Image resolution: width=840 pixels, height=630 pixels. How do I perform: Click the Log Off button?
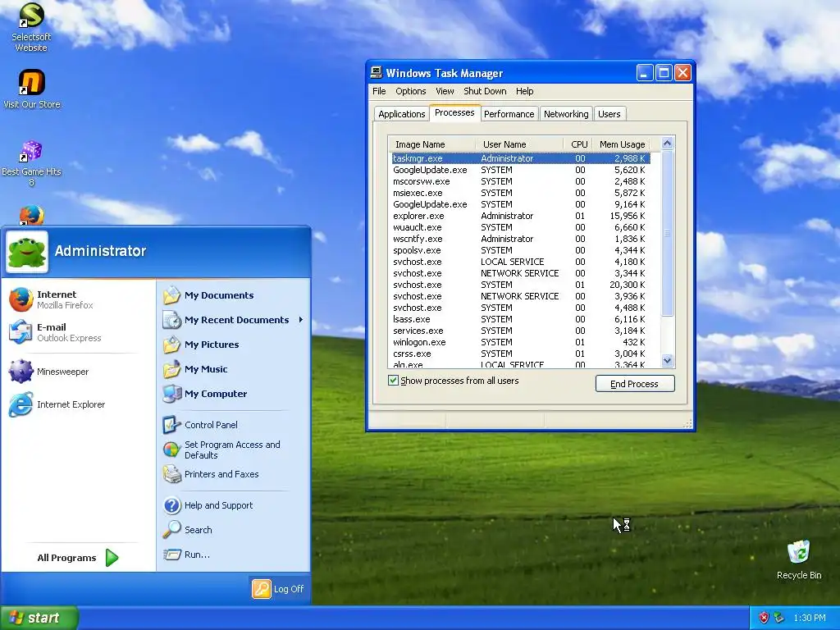coord(278,589)
